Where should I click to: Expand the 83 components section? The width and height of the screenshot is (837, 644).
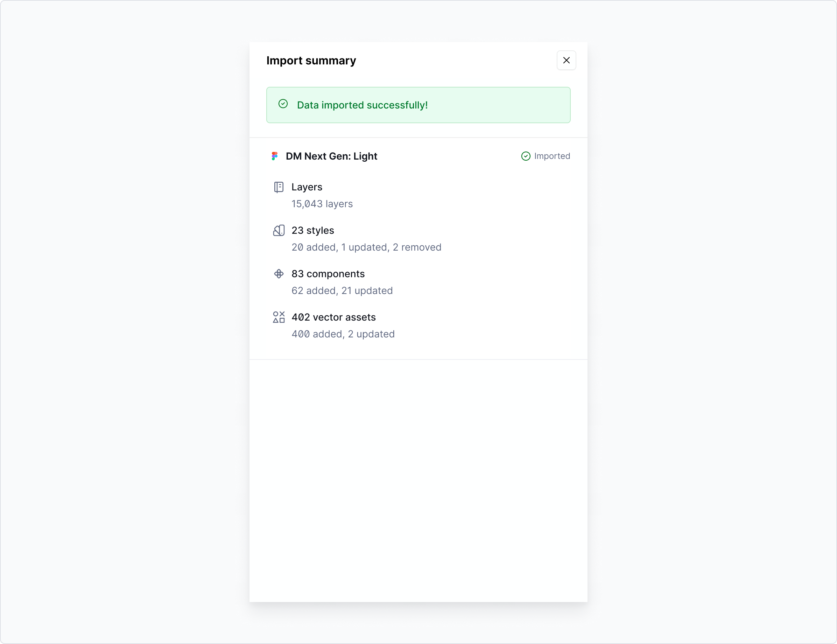328,274
